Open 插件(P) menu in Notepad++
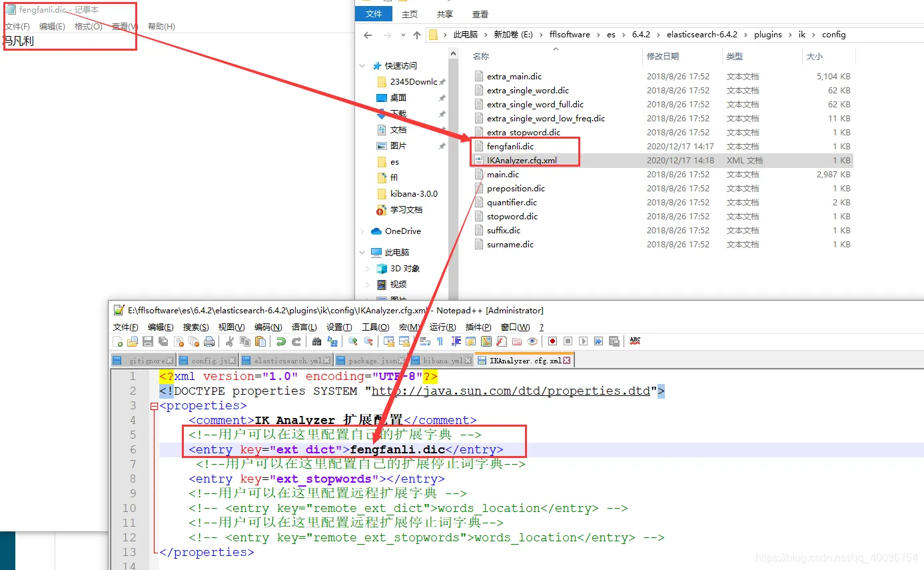 (478, 327)
